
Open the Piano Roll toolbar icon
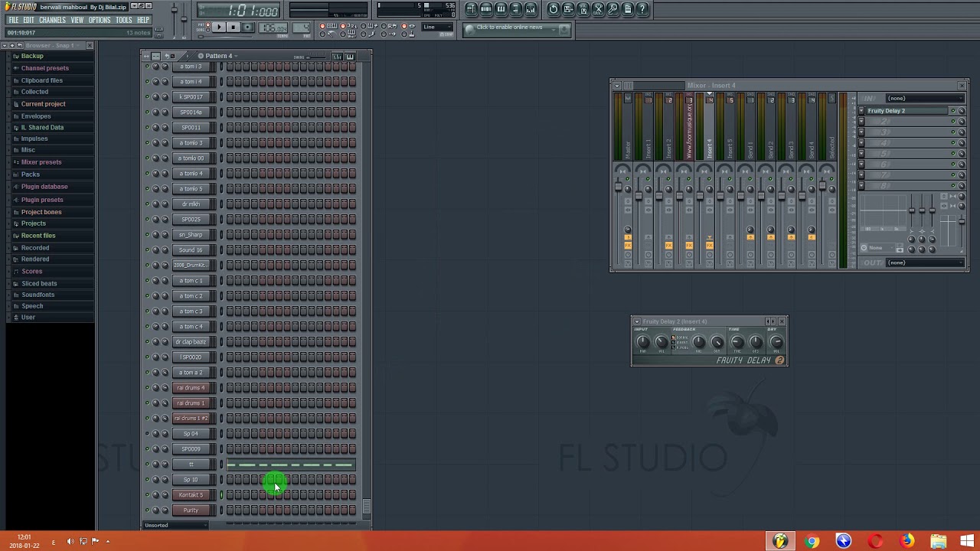(x=501, y=9)
